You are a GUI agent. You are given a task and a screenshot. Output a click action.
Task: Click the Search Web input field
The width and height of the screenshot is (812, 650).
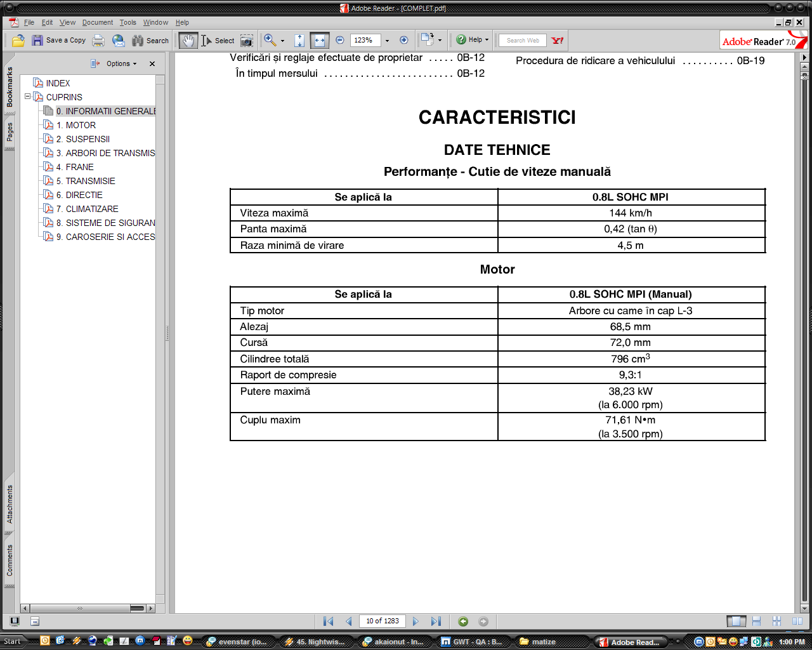[523, 41]
